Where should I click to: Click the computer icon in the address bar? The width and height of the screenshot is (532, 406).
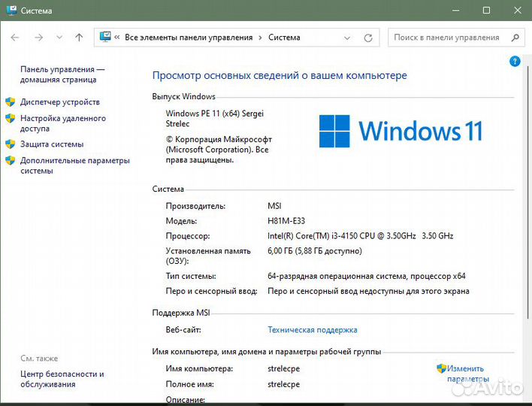105,37
